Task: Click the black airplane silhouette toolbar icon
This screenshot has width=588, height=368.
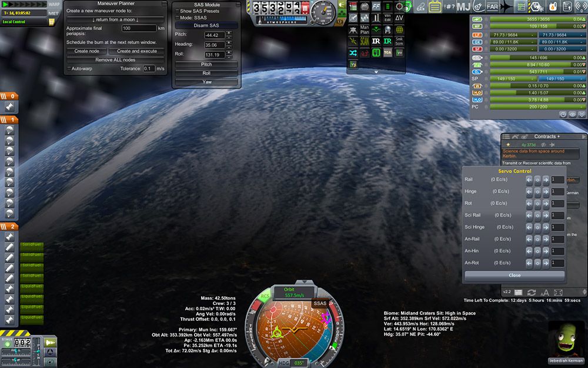Action: (x=506, y=6)
